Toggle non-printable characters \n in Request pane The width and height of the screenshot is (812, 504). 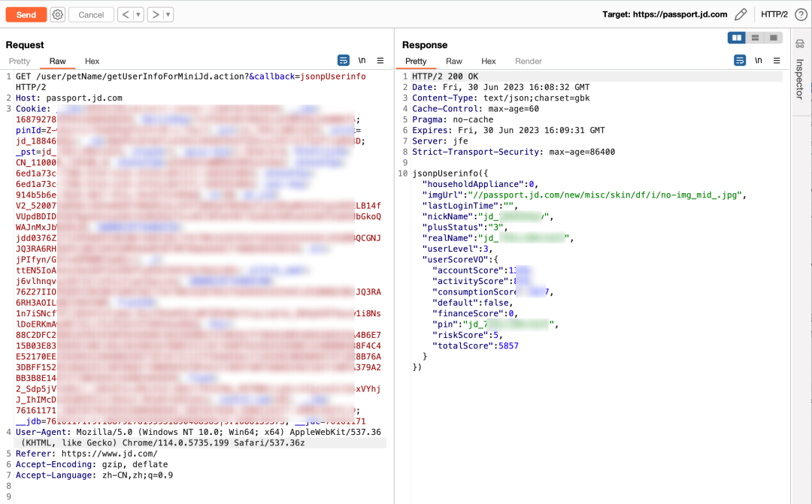(362, 61)
